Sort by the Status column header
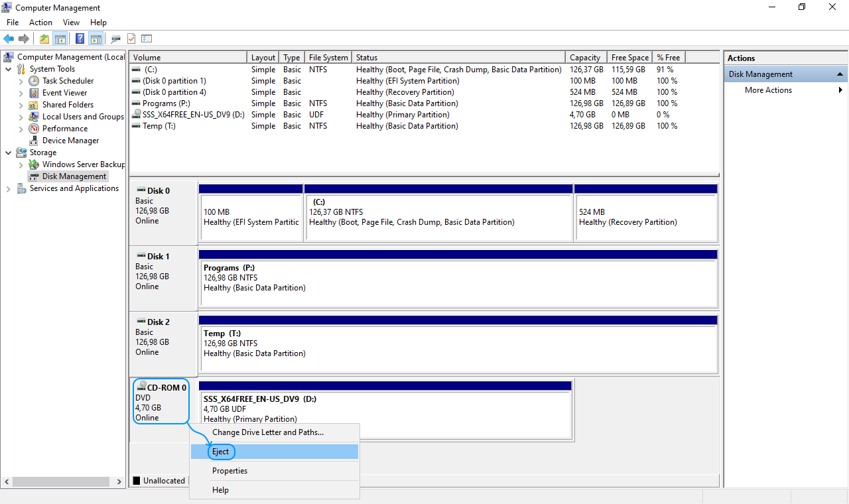The image size is (849, 504). click(458, 58)
